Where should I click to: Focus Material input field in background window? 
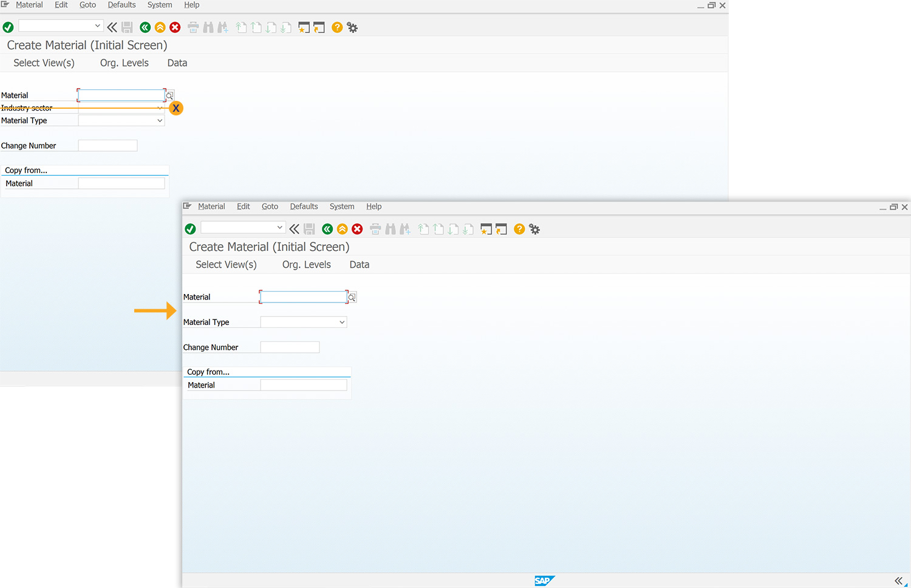[x=121, y=95]
